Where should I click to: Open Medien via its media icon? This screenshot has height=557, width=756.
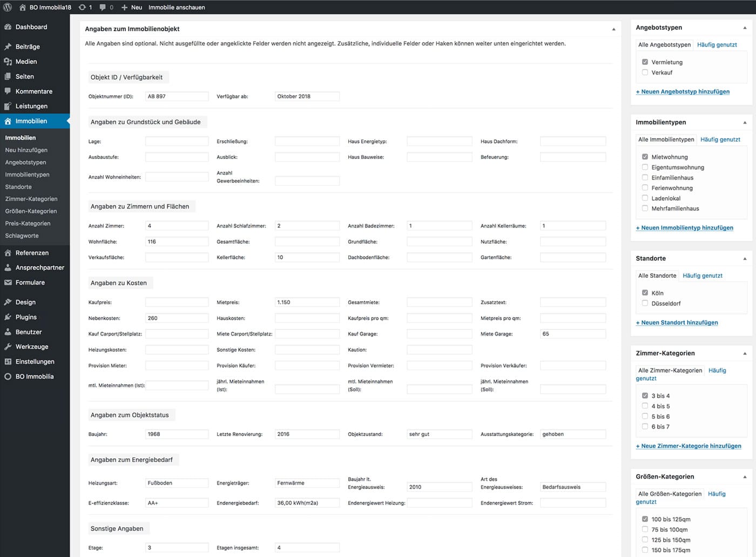click(x=8, y=62)
